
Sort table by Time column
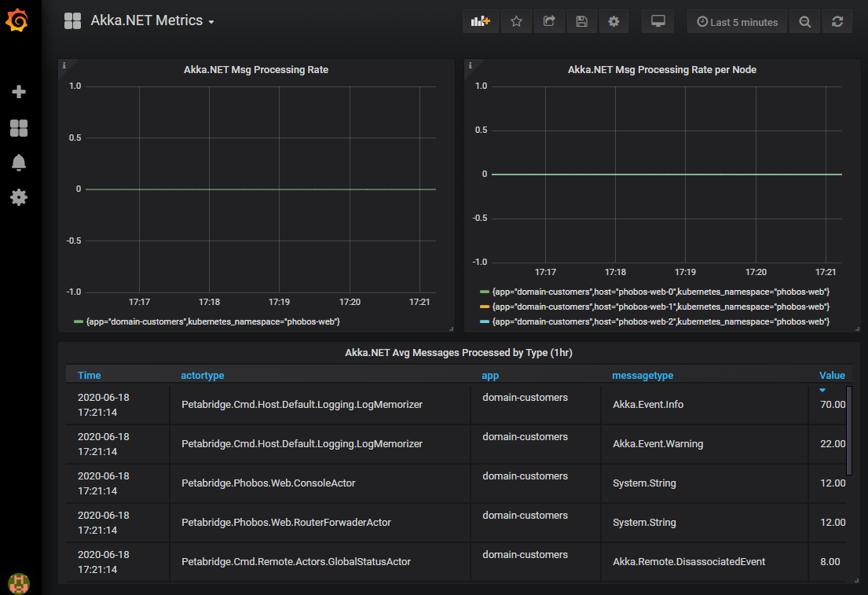pos(89,376)
